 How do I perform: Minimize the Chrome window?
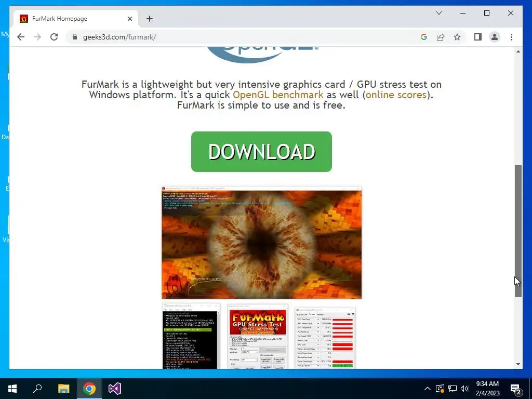point(463,13)
